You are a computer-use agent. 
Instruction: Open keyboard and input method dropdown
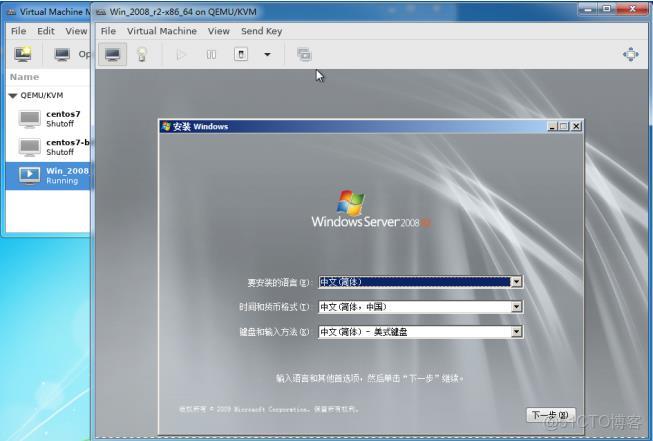[516, 332]
